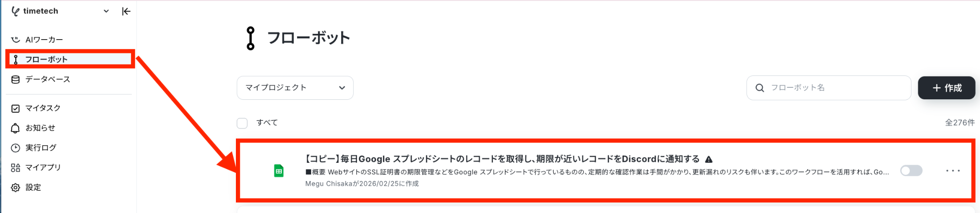Viewport: 980px width, 213px height.
Task: Open マイアプリ apps grid icon
Action: point(15,168)
